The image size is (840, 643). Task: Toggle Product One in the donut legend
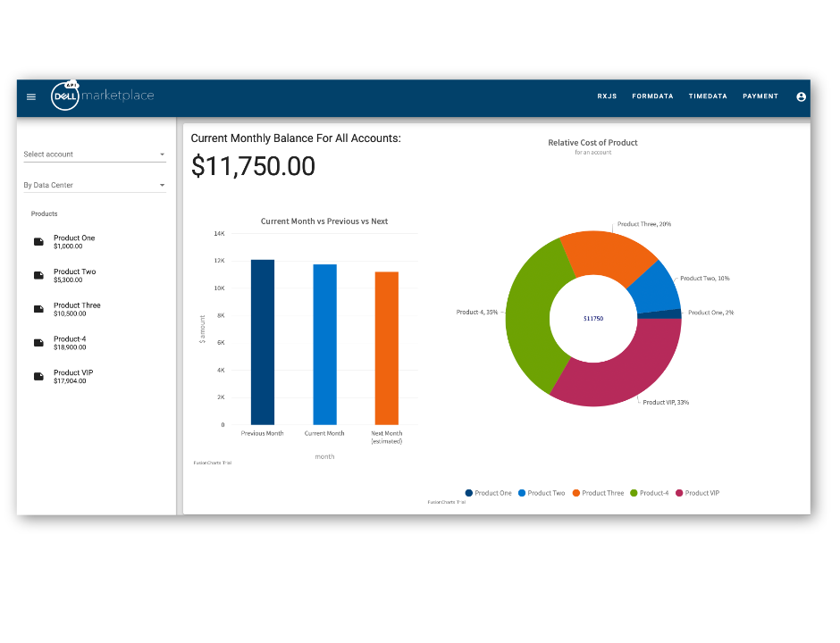point(489,493)
